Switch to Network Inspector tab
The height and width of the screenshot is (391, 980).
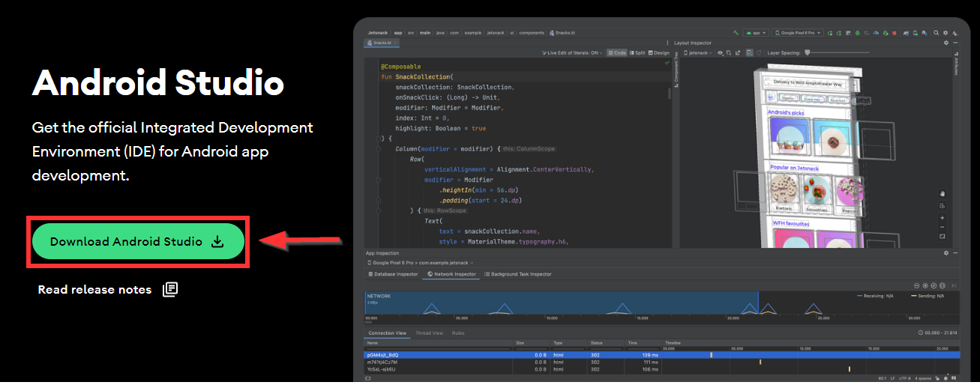coord(451,274)
